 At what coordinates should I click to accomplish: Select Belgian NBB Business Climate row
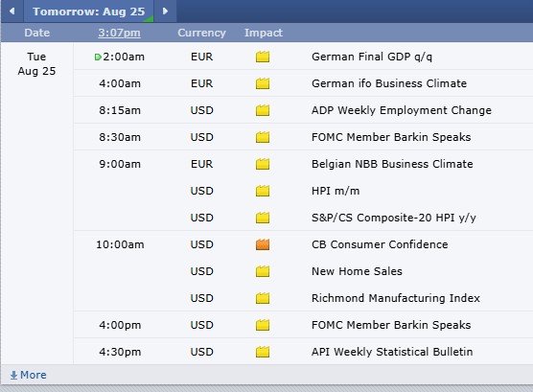tap(303, 164)
